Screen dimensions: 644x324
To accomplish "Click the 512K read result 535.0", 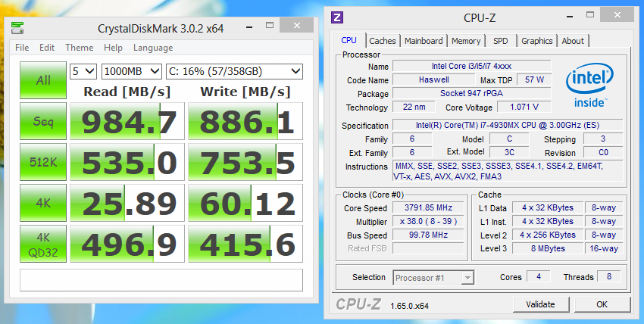I will [127, 161].
